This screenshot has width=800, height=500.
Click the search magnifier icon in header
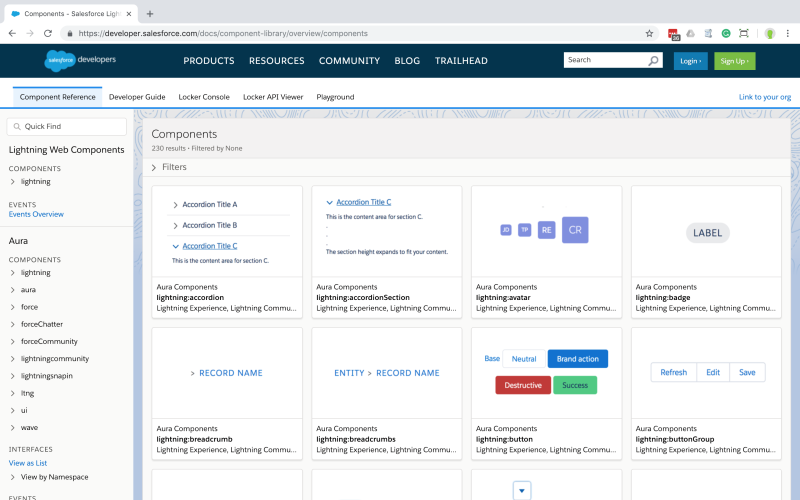coord(653,60)
